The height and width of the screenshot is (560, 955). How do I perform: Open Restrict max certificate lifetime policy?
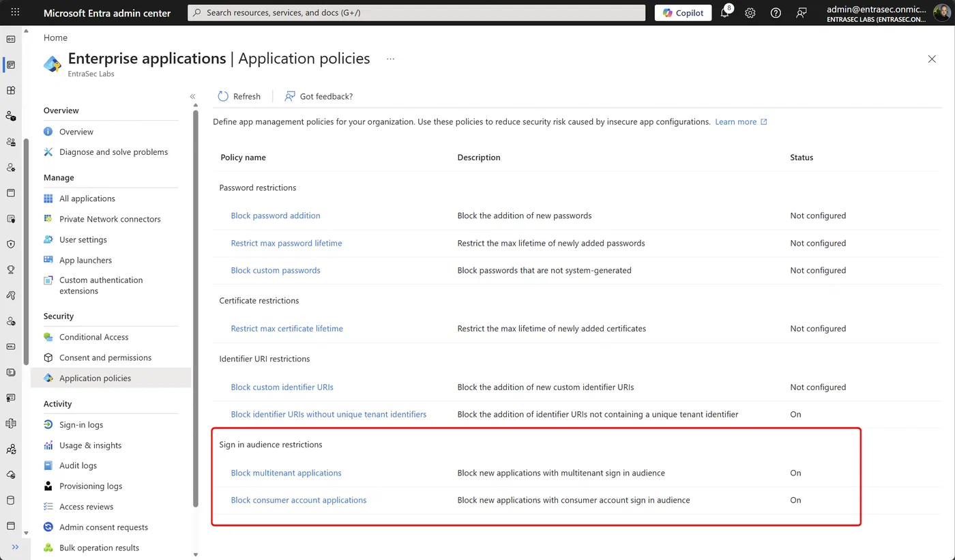pyautogui.click(x=286, y=328)
